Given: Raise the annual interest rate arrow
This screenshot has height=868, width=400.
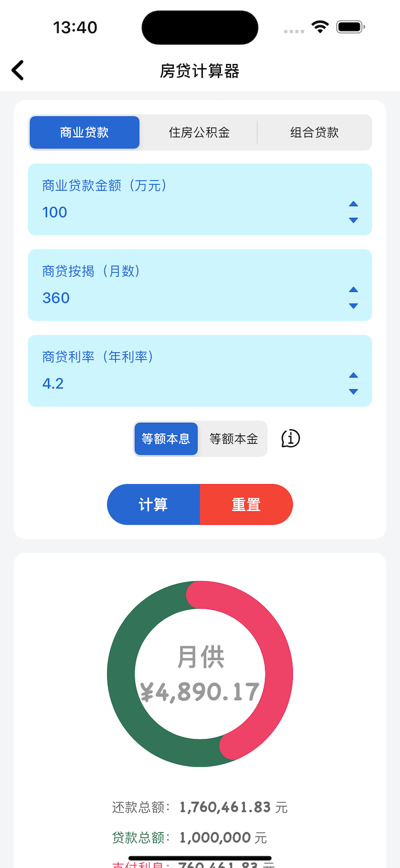Looking at the screenshot, I should 353,375.
